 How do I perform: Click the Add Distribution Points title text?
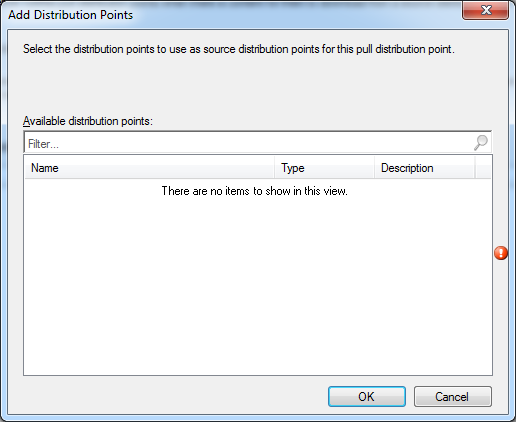(70, 15)
